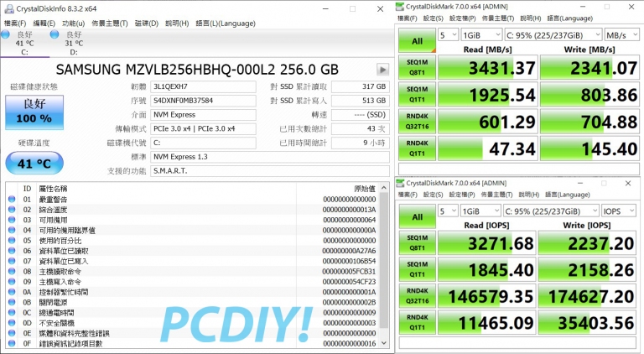Click the 513 GB total writes field

pos(361,101)
